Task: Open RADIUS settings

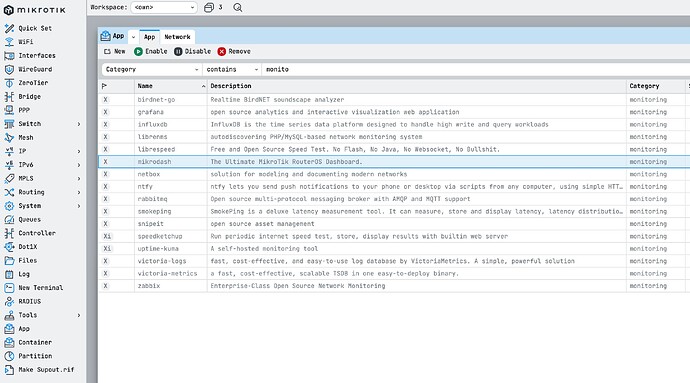Action: [29, 301]
